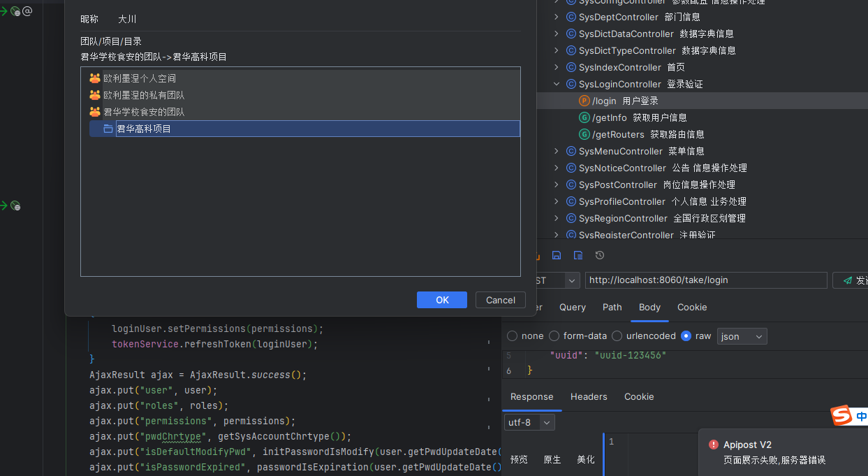This screenshot has height=476, width=868.
Task: Click the class icon of SysMenuController
Action: (571, 151)
